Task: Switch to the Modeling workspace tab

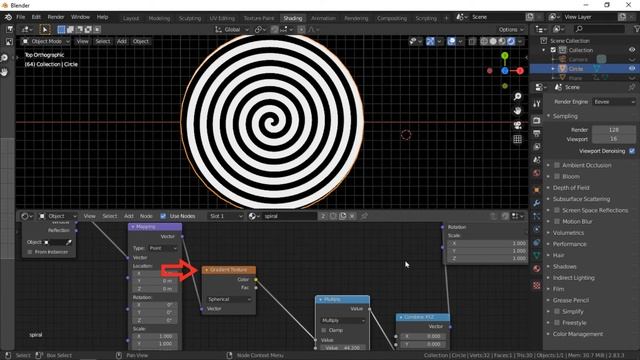Action: pos(159,18)
